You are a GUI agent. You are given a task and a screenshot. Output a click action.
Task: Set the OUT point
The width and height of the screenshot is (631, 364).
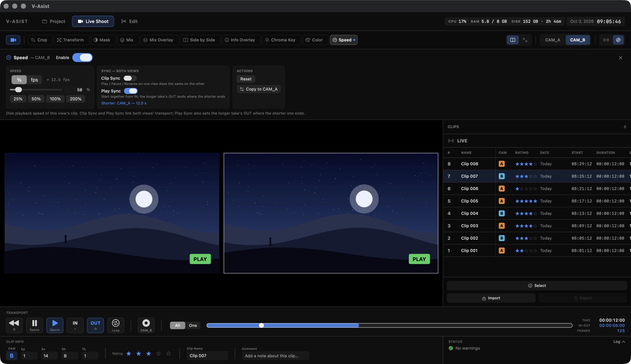tap(95, 325)
